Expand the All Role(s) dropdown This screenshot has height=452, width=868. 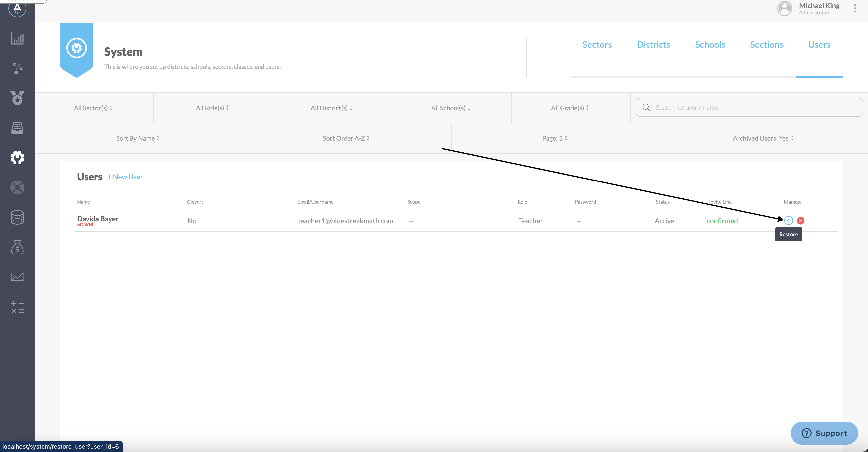click(213, 108)
